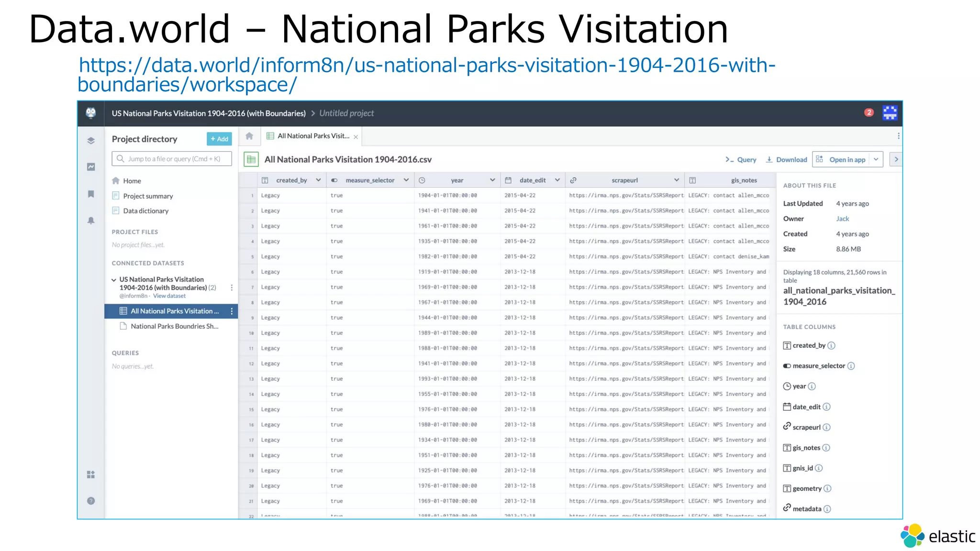Click the bookmark icon in sidebar
980x551 pixels.
tap(91, 194)
